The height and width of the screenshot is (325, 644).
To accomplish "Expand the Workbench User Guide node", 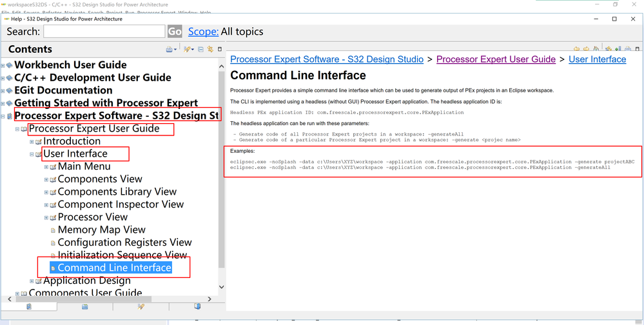I will pos(3,65).
